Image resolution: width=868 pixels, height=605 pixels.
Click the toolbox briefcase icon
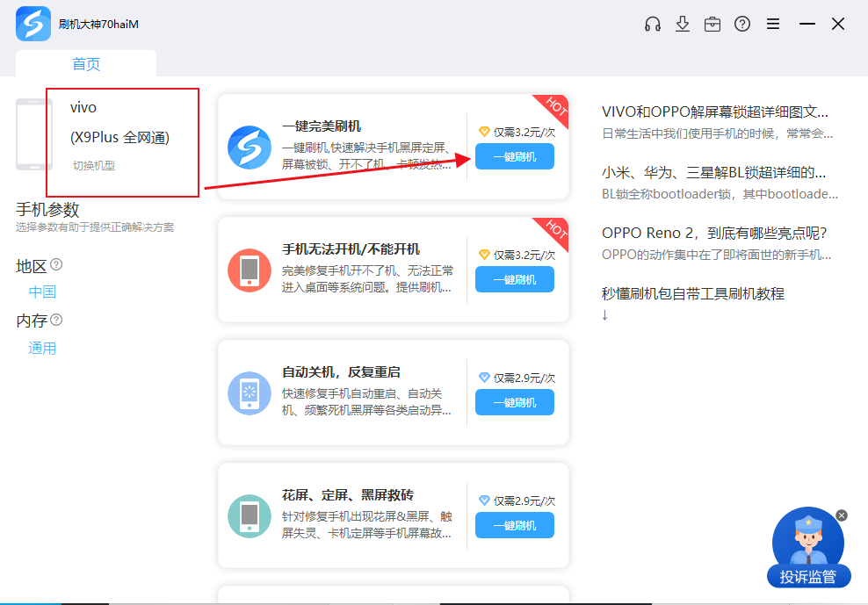[712, 25]
